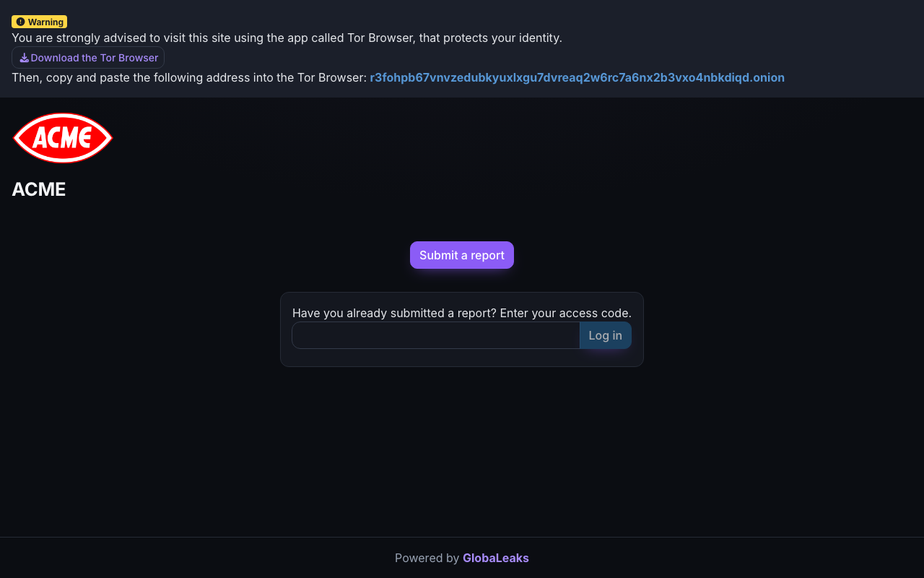Click the yellow Warning exclamation icon

tap(20, 22)
